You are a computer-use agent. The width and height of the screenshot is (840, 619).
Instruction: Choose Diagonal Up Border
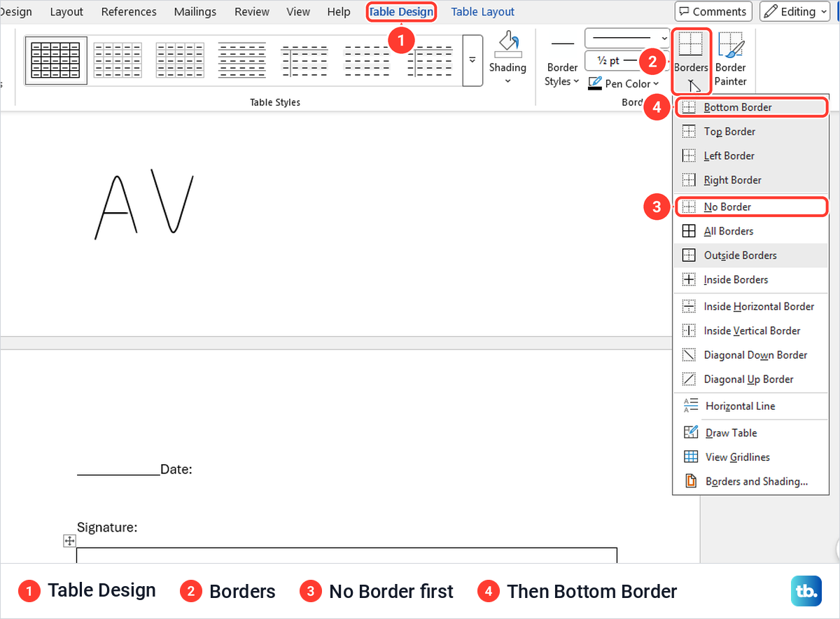click(750, 380)
